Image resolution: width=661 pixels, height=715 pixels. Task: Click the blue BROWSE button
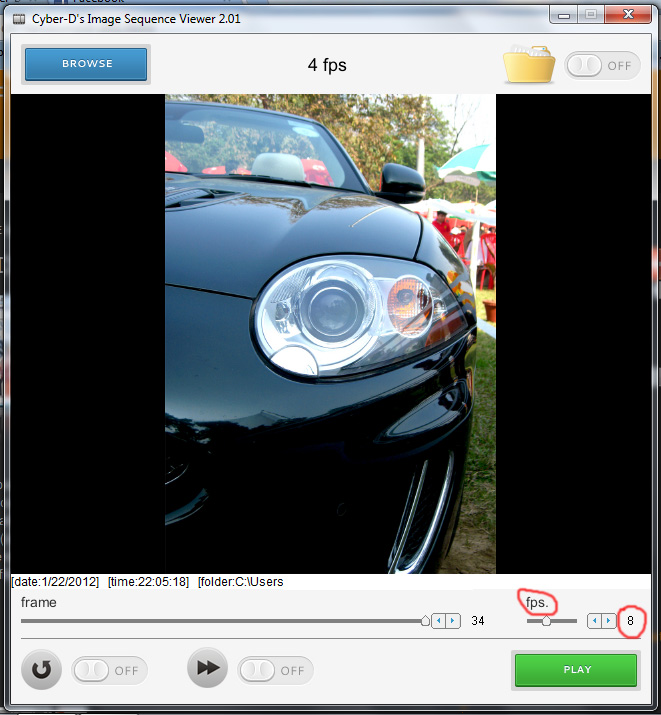point(86,64)
